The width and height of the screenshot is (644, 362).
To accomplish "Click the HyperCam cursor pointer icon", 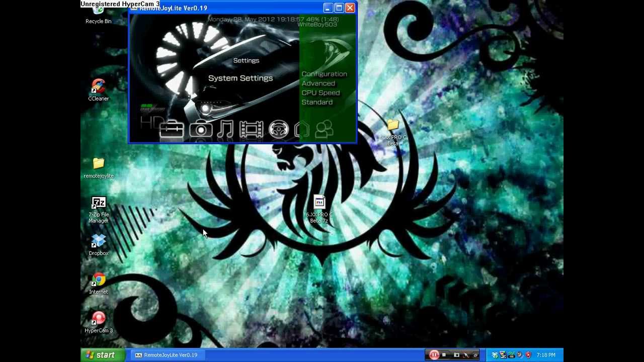I will 466,355.
